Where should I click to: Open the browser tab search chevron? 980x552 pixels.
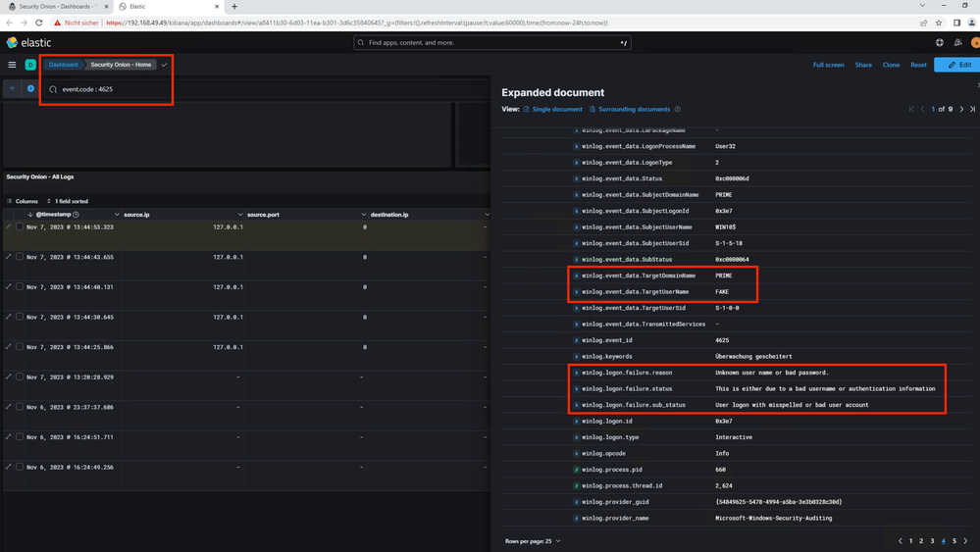point(922,6)
